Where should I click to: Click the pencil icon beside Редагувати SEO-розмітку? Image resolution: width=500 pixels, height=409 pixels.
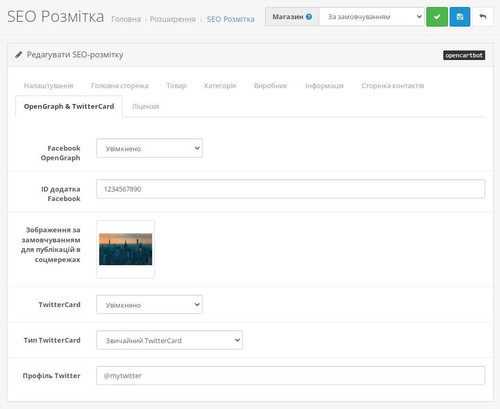(x=19, y=55)
